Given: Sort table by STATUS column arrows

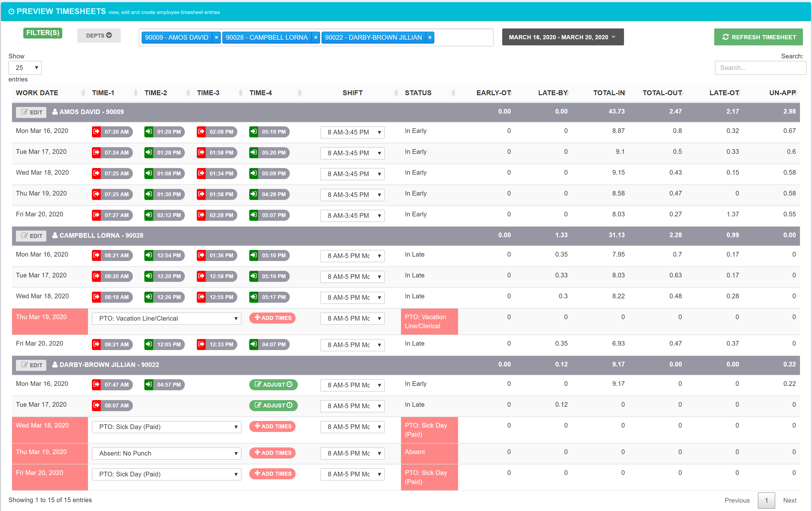Looking at the screenshot, I should pos(453,93).
